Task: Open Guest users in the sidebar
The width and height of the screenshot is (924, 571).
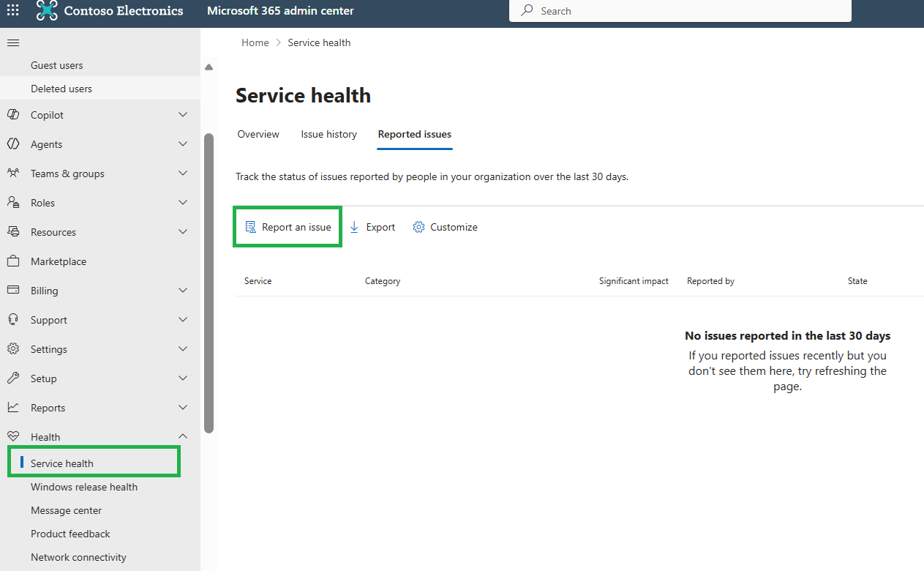Action: (x=57, y=65)
